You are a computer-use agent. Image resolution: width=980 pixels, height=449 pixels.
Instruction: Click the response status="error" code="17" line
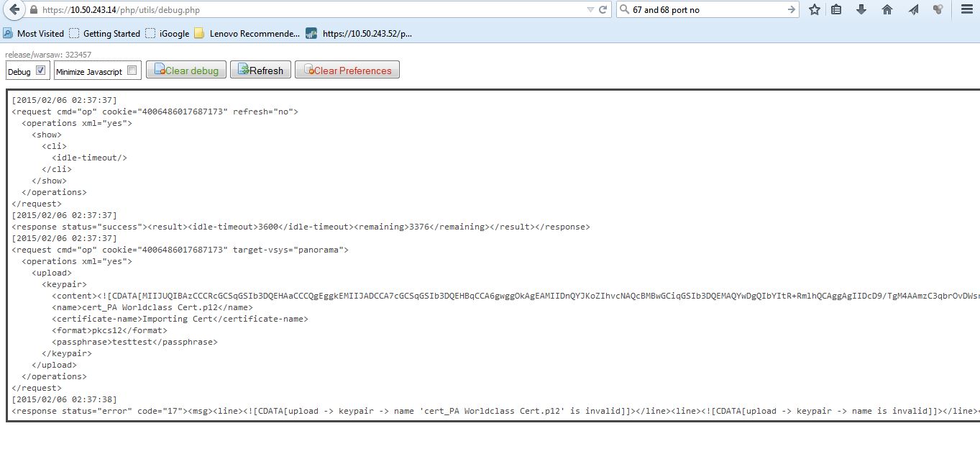click(495, 411)
